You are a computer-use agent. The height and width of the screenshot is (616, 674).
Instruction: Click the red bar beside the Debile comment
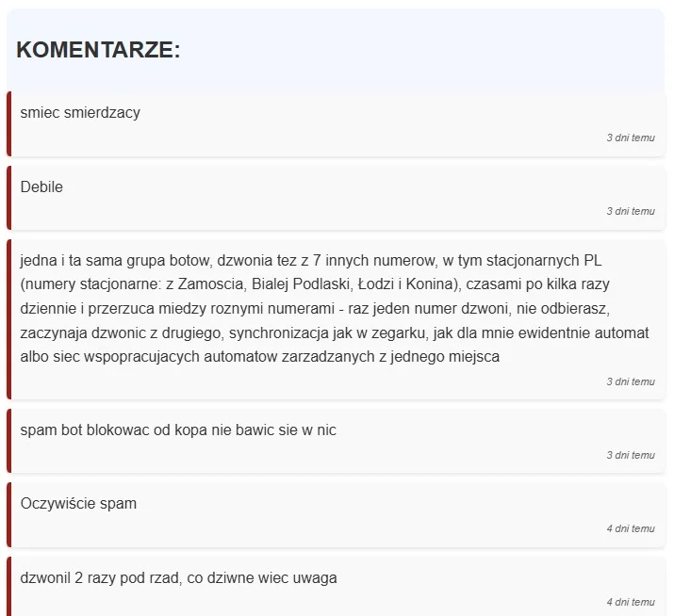point(9,198)
